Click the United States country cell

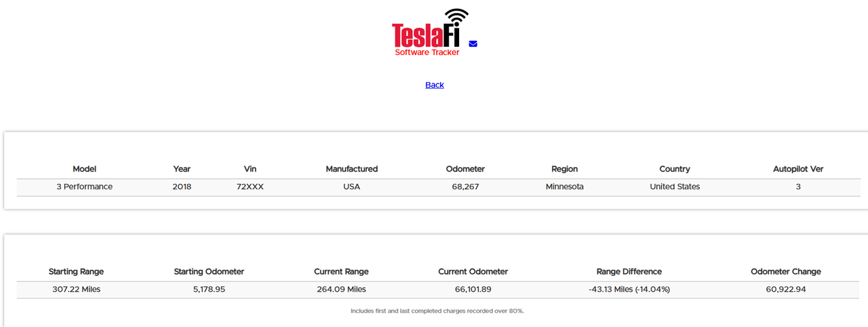pyautogui.click(x=675, y=187)
